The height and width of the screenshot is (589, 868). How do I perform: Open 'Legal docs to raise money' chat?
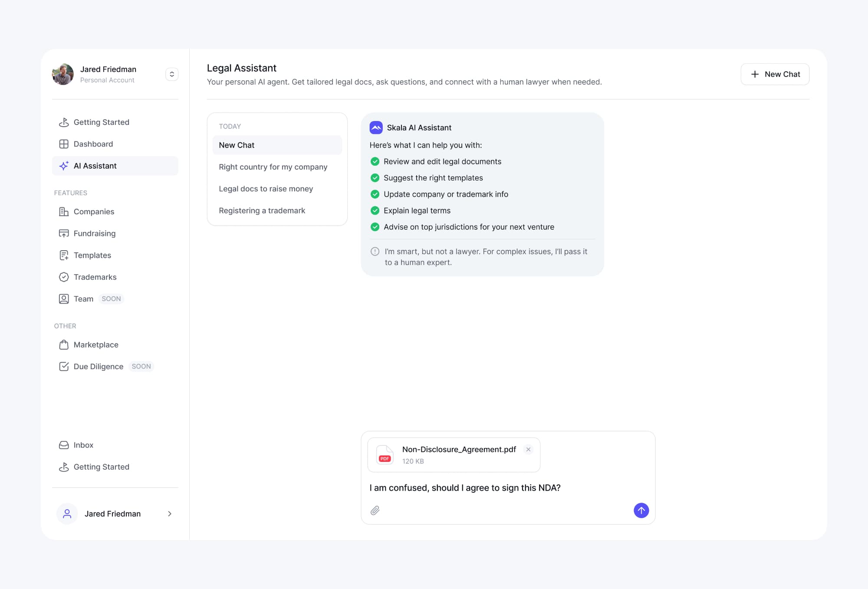pos(266,189)
